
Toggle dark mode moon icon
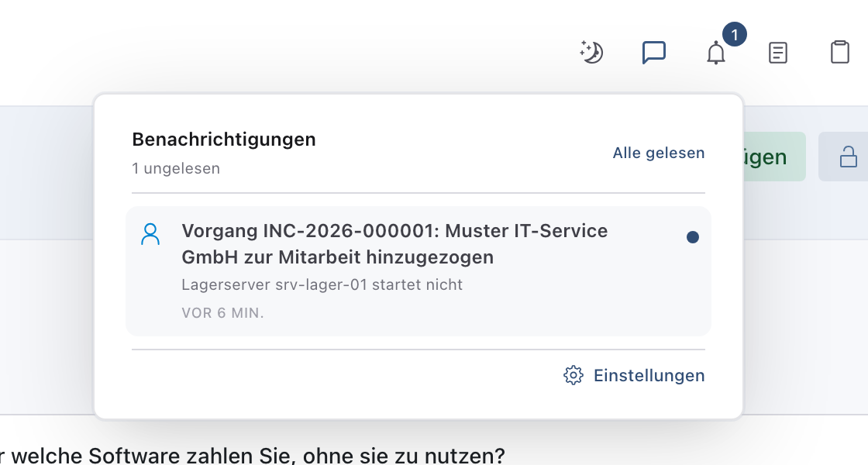tap(591, 53)
